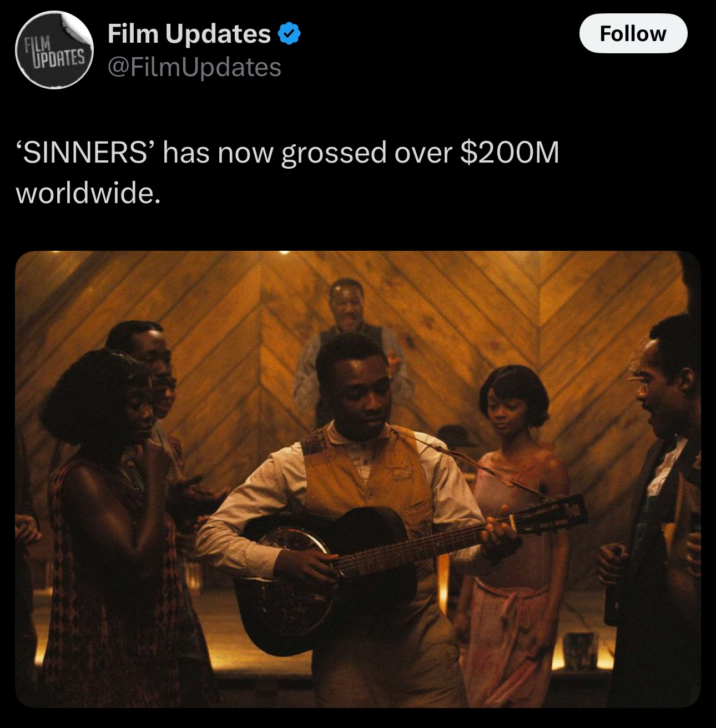Click the blue verified badge
The image size is (716, 728).
pos(289,35)
